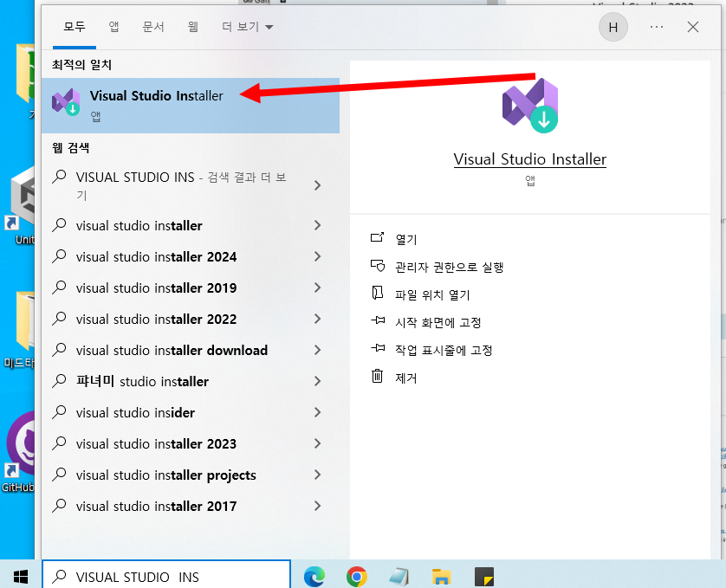Select suggestion 'visual studio insider'
Viewport: 726px width, 588px height.
[135, 412]
